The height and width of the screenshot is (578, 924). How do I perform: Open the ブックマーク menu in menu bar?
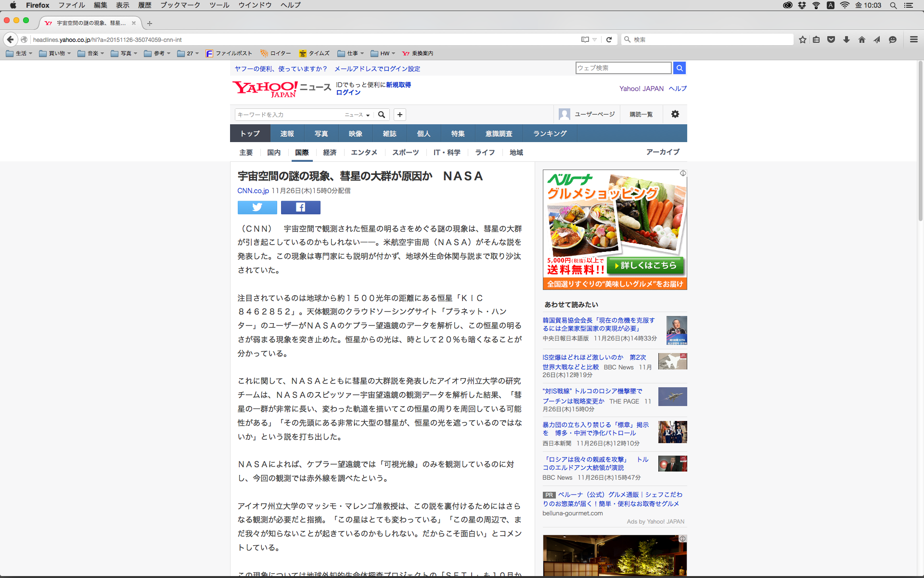(x=180, y=5)
